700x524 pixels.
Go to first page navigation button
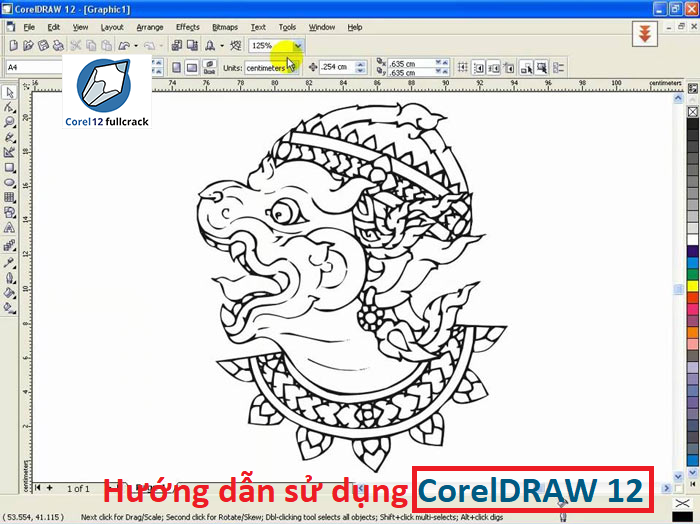[x=38, y=488]
